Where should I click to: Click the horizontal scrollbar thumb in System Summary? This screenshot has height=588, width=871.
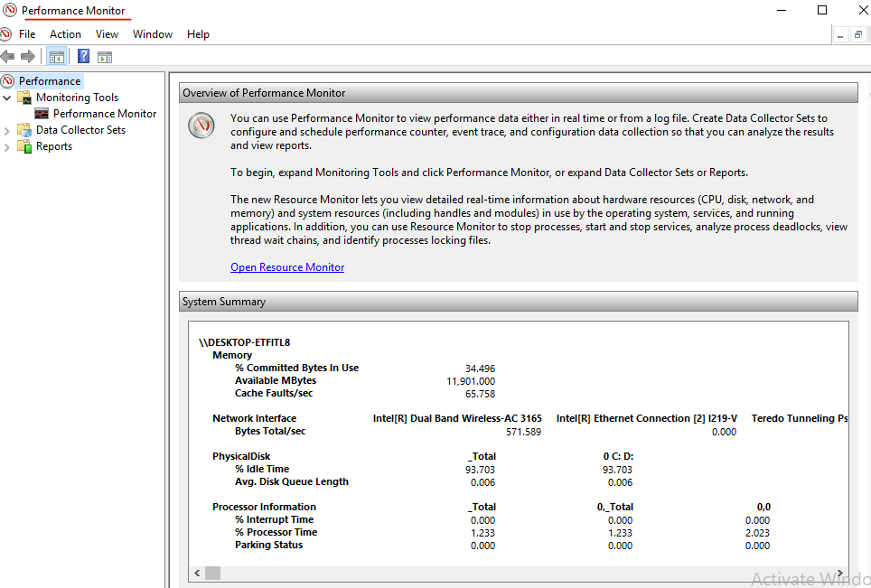point(212,573)
